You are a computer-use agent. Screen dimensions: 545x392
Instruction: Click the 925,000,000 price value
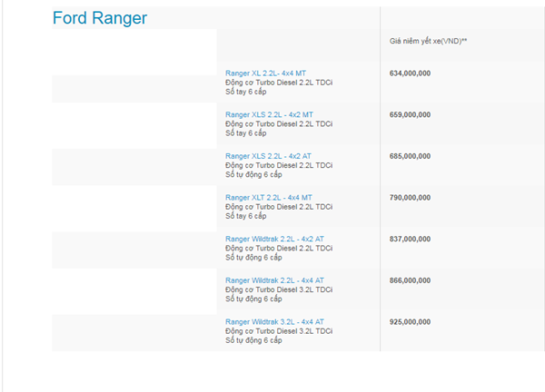coord(410,321)
